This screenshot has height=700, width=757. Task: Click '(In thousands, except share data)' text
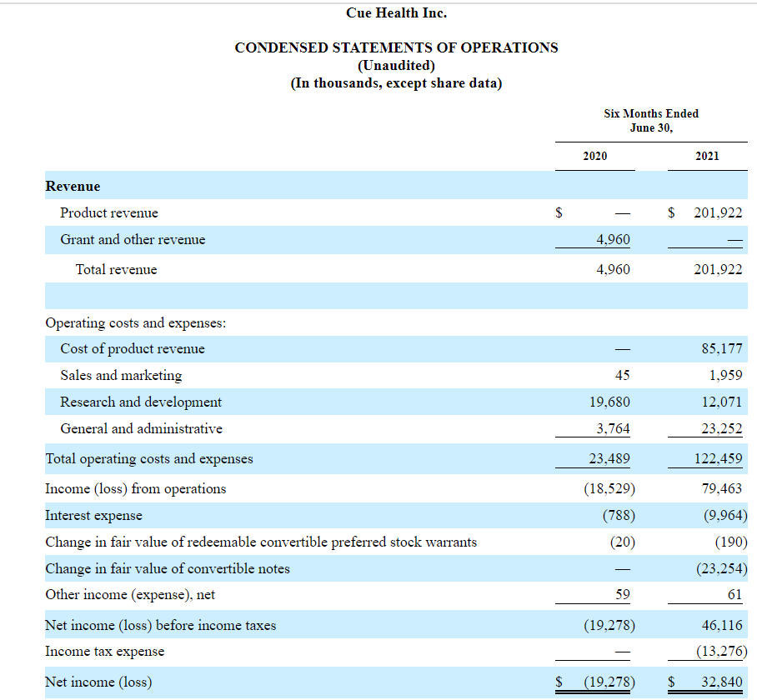[396, 83]
